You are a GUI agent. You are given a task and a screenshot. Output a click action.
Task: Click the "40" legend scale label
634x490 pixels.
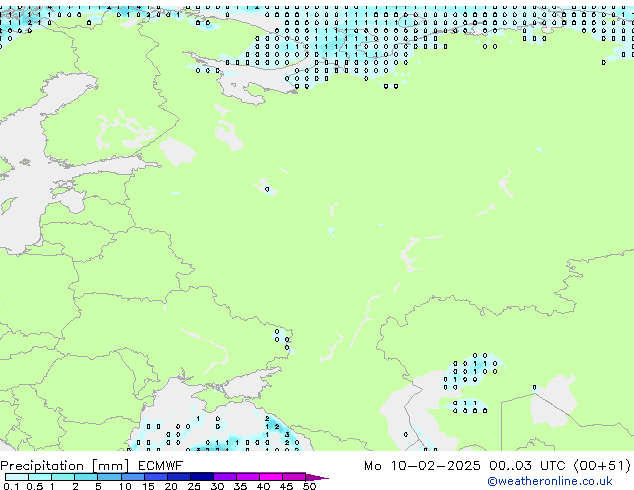click(263, 486)
